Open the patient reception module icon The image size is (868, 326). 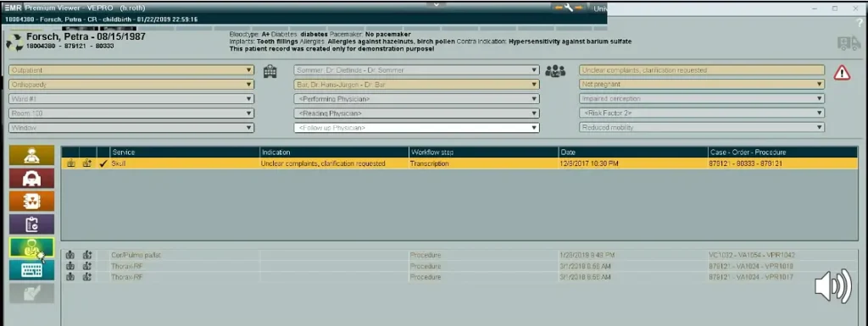tap(31, 155)
